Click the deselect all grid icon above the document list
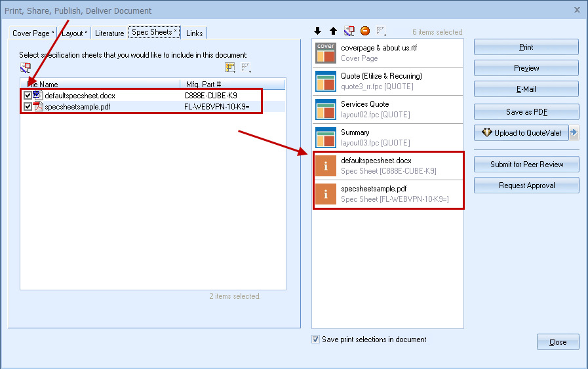Image resolution: width=588 pixels, height=369 pixels. coord(381,31)
